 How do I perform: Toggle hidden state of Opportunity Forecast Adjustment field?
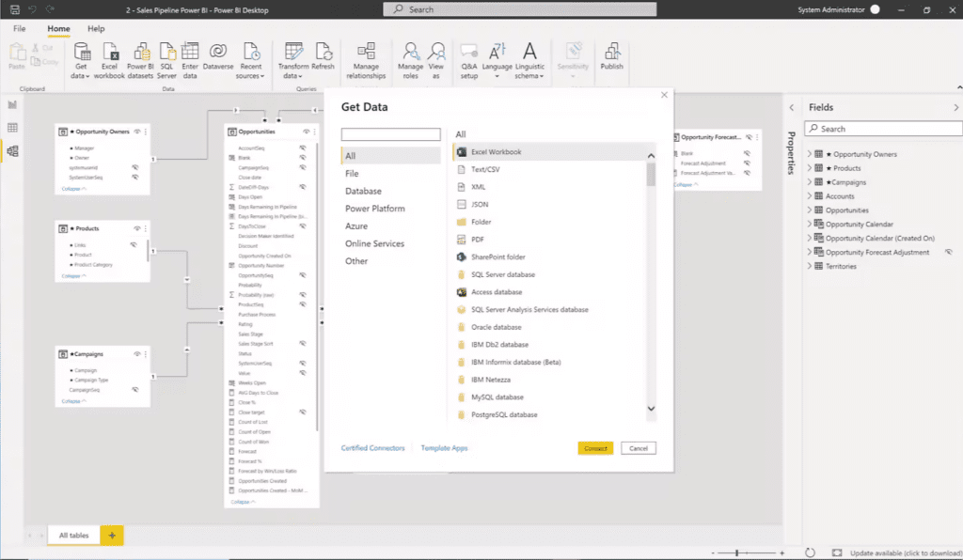click(x=948, y=252)
